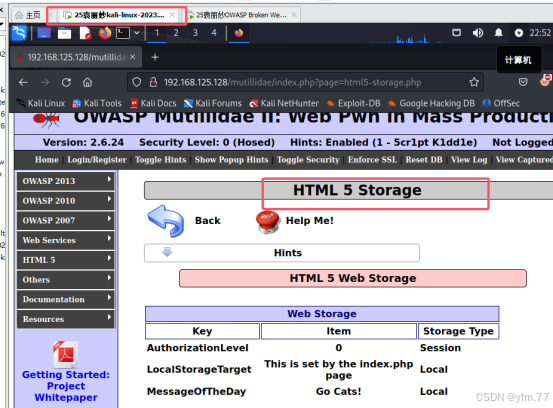
Task: Click Toggle Hints in top menu
Action: pyautogui.click(x=160, y=160)
